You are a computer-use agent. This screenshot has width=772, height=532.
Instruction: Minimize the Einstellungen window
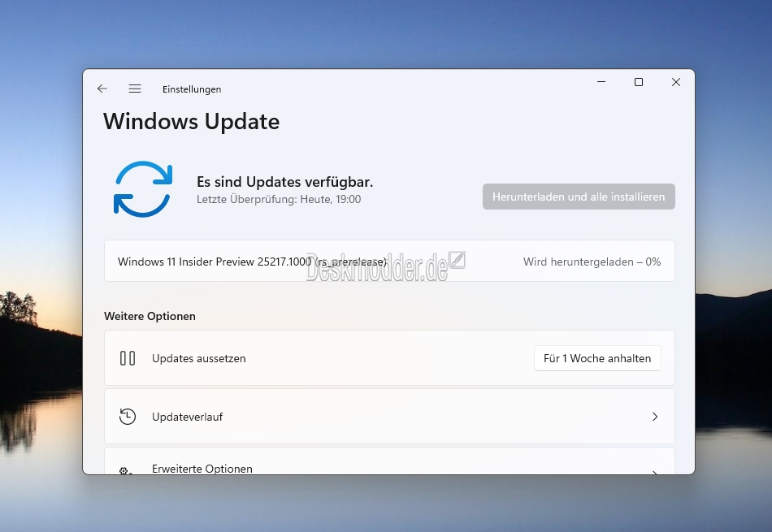(x=601, y=82)
